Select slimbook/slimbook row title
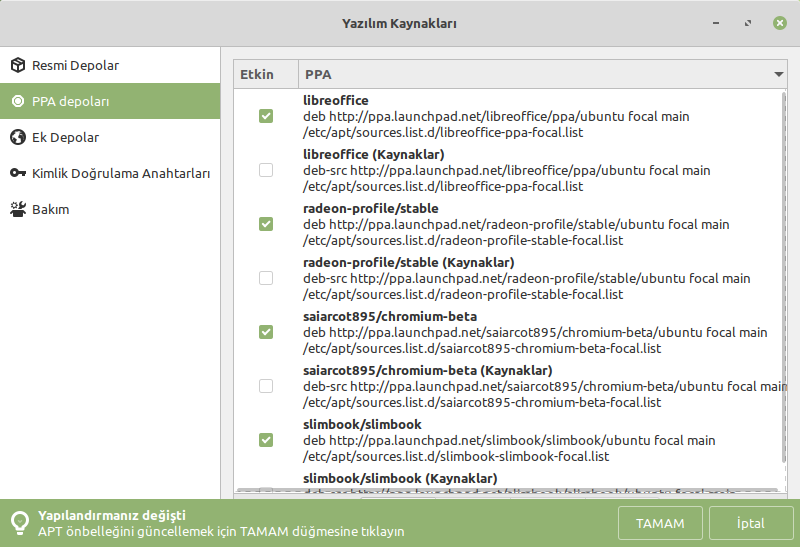Viewport: 800px width, 547px height. tap(362, 425)
